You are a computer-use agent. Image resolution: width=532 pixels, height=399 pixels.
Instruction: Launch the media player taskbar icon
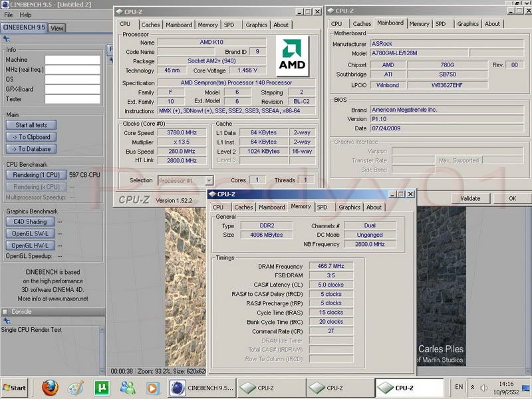coord(153,388)
